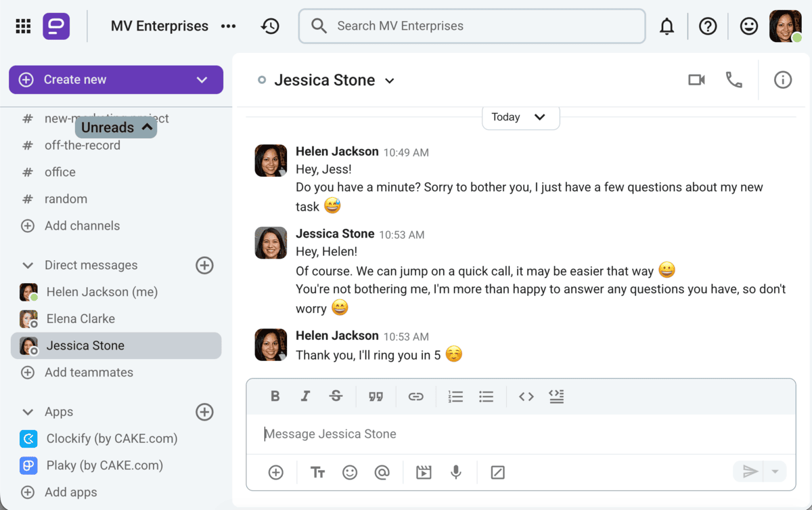Open the office channel
The image size is (812, 510).
point(60,172)
